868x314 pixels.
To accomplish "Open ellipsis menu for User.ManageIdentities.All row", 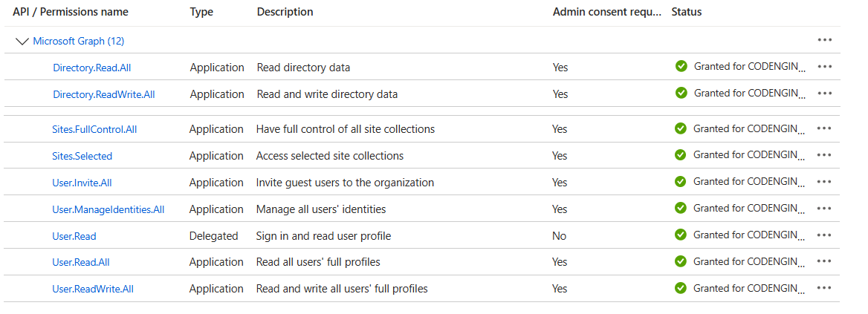I will [x=823, y=209].
